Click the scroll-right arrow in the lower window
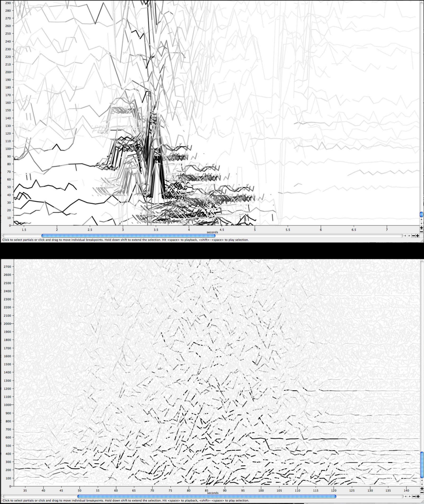The height and width of the screenshot is (504, 424). point(410,496)
